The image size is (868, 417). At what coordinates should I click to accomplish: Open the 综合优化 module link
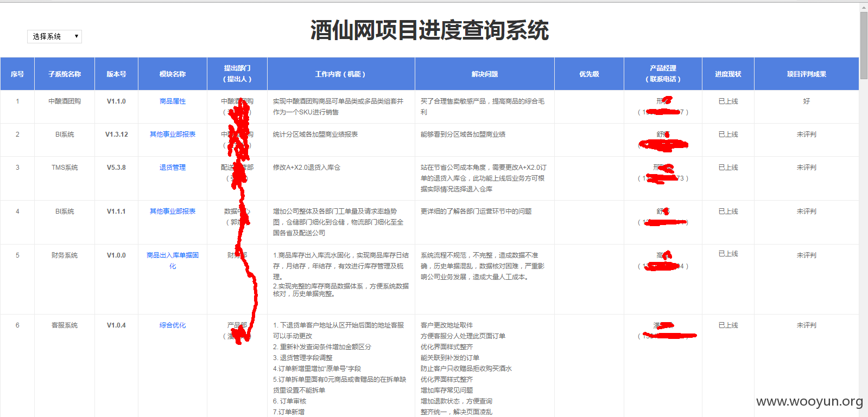tap(173, 325)
